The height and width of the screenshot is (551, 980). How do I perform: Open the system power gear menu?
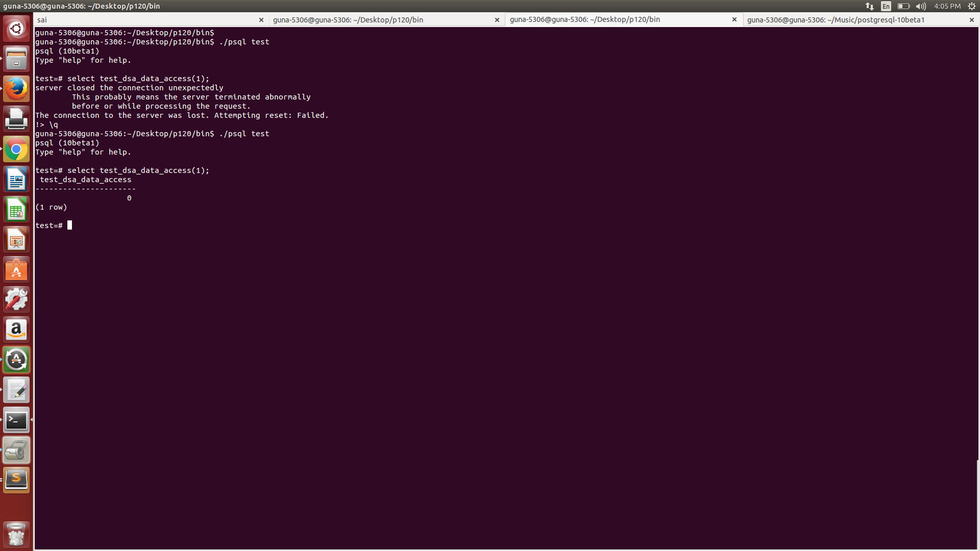click(972, 6)
